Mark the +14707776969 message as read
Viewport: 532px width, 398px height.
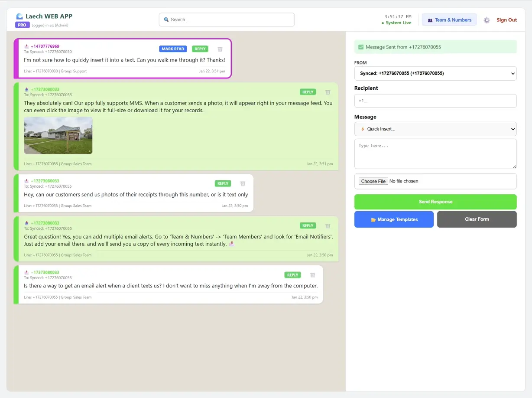tap(172, 49)
